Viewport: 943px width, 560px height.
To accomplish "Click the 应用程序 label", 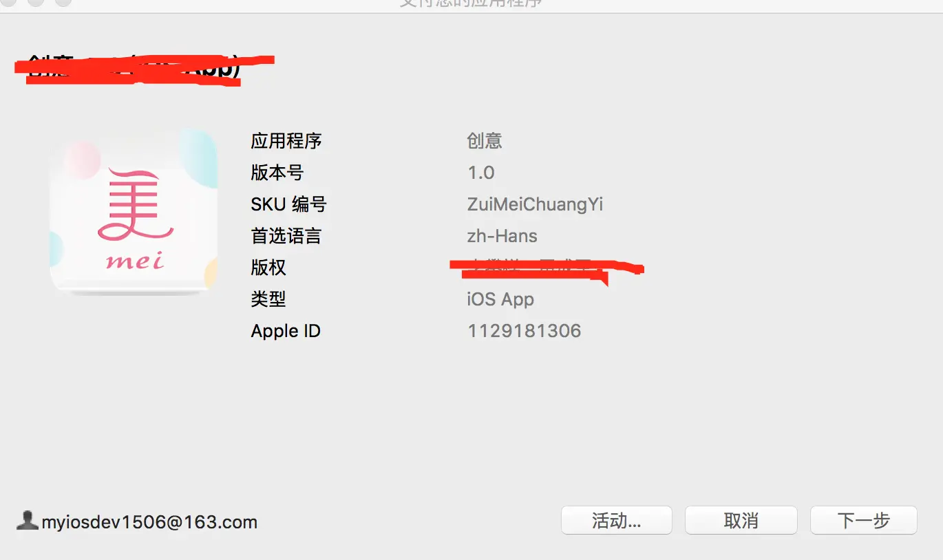I will coord(286,141).
